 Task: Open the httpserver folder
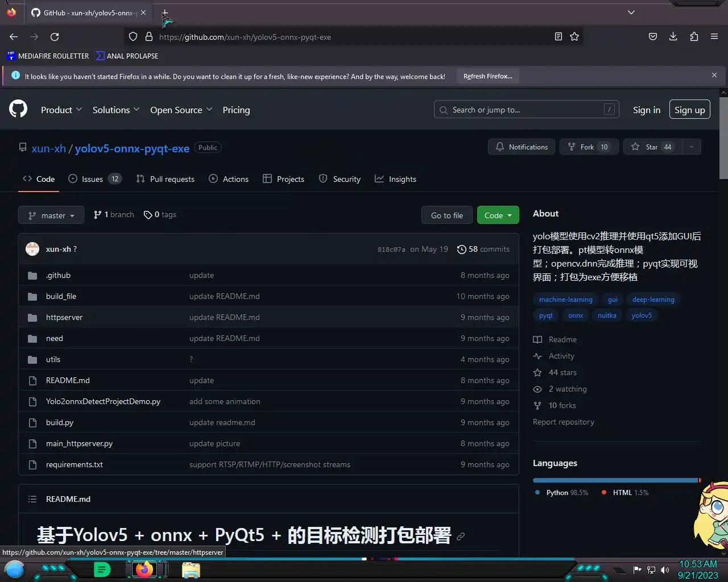pyautogui.click(x=64, y=317)
